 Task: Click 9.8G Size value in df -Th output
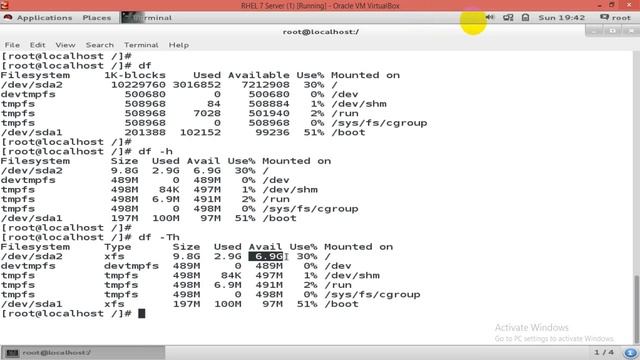point(187,256)
